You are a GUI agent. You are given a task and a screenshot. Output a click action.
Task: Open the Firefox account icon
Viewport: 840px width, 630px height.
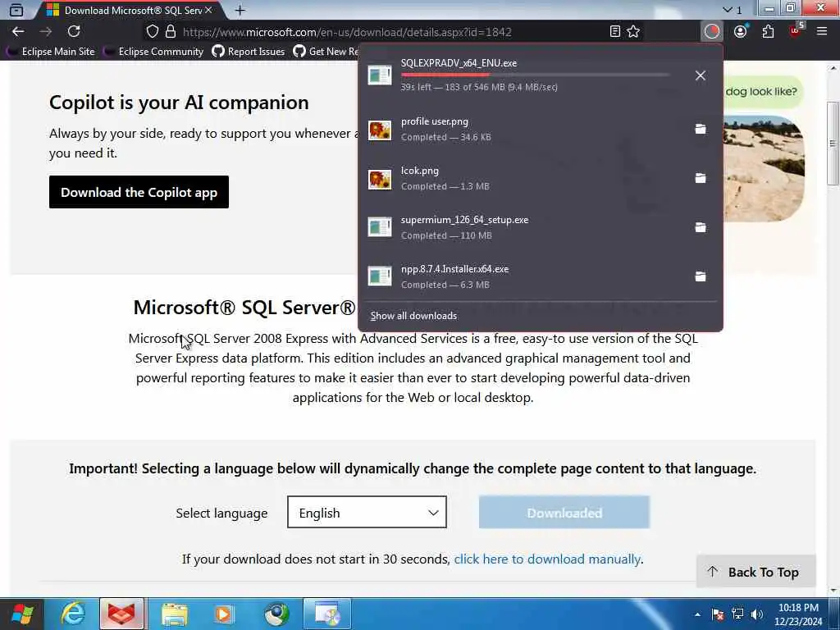click(x=741, y=32)
